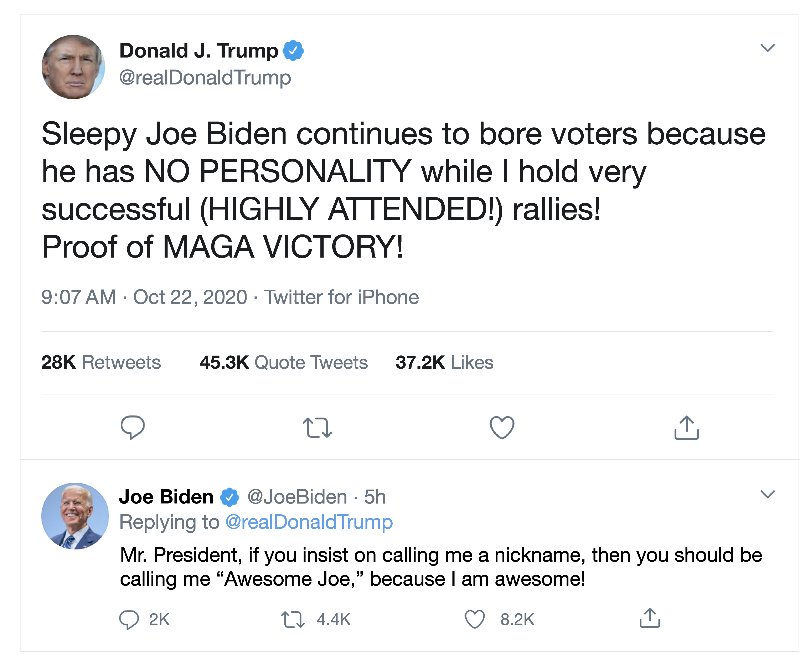The image size is (810, 672).
Task: Like Joe Biden's reply (8.2K)
Action: tap(474, 619)
